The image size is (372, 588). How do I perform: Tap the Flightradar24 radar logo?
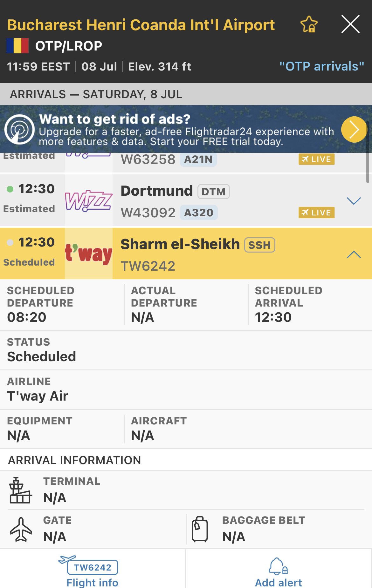point(19,129)
